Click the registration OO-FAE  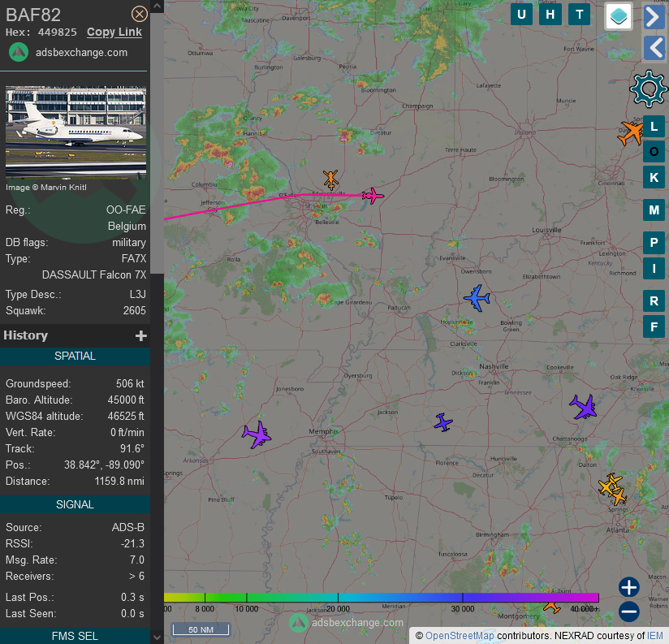pyautogui.click(x=126, y=210)
